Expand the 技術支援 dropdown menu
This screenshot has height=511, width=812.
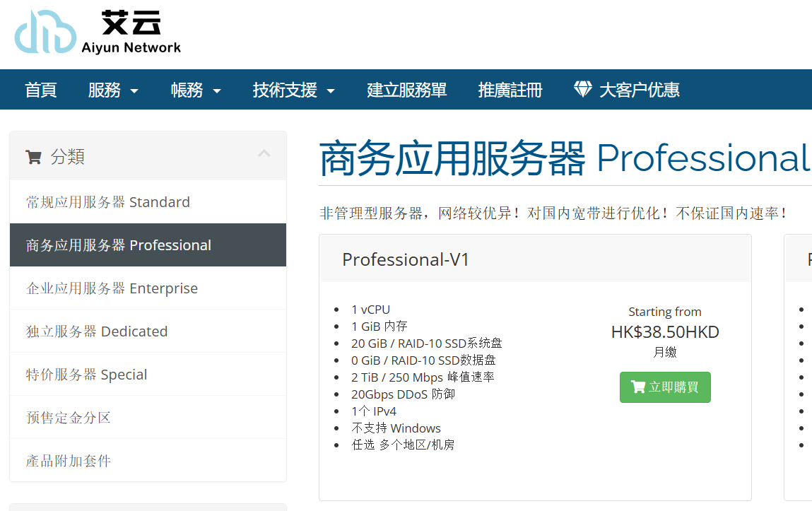click(293, 90)
